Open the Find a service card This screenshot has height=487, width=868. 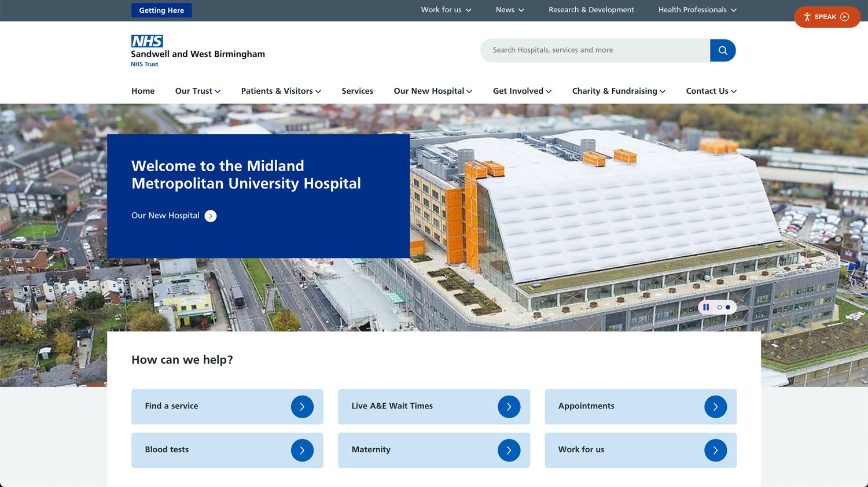coord(227,407)
